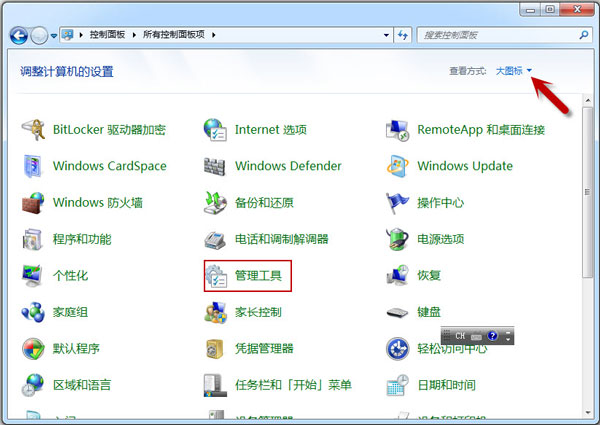The width and height of the screenshot is (600, 425).
Task: Click the 任务栏和「开始」菜单 icon
Action: 213,385
